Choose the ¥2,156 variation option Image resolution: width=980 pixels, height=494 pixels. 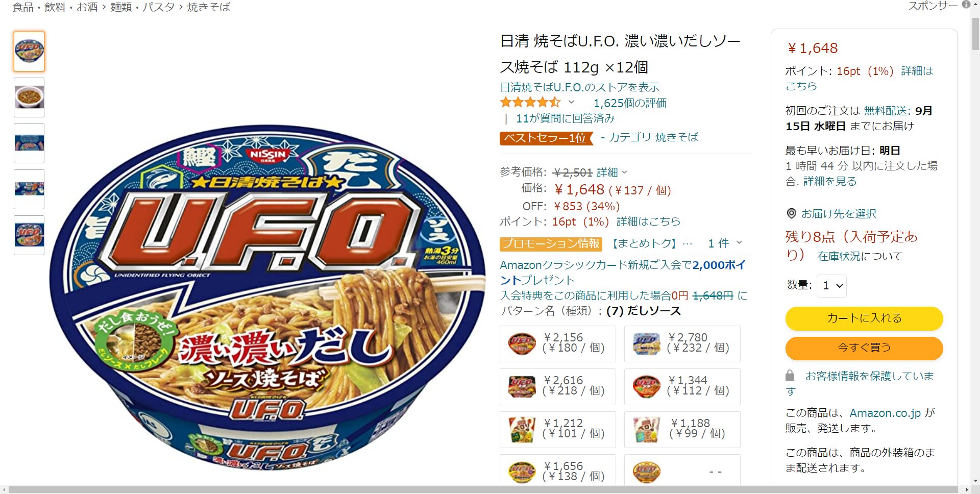pyautogui.click(x=558, y=343)
